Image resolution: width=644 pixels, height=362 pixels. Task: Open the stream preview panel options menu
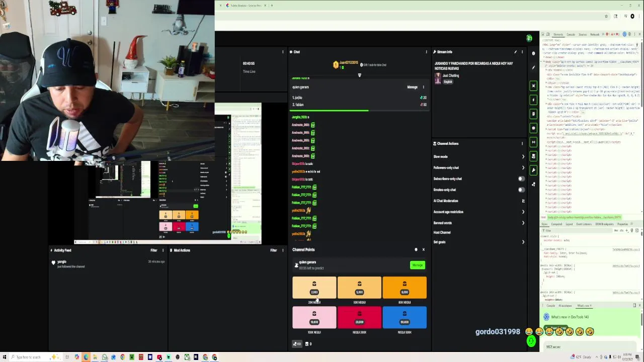point(283,52)
